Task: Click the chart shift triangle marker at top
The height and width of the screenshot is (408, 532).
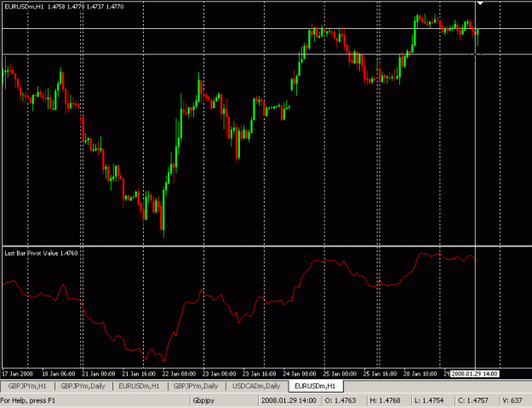Action: (x=480, y=3)
